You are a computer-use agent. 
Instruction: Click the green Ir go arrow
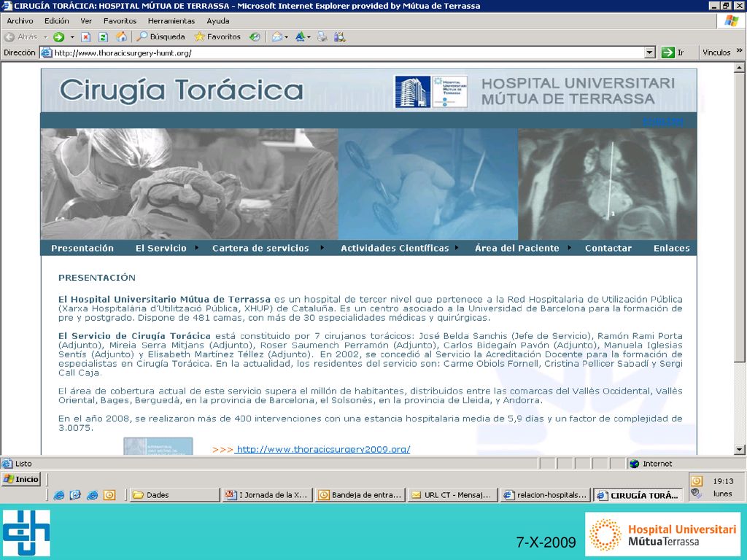[668, 52]
